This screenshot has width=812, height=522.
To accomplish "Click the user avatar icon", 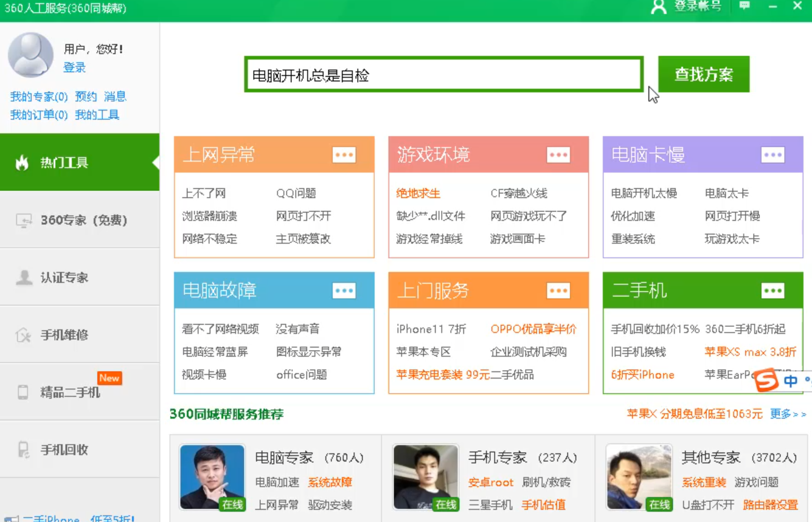I will click(30, 55).
